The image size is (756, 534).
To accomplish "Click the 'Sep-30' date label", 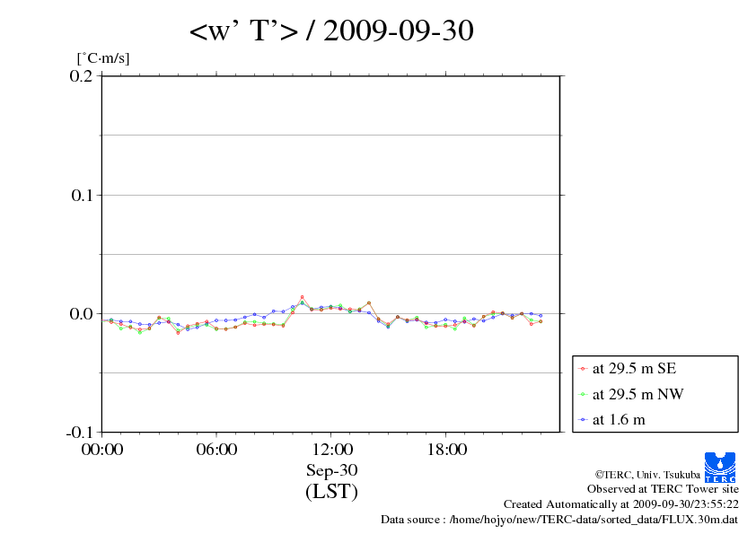I will (x=331, y=470).
